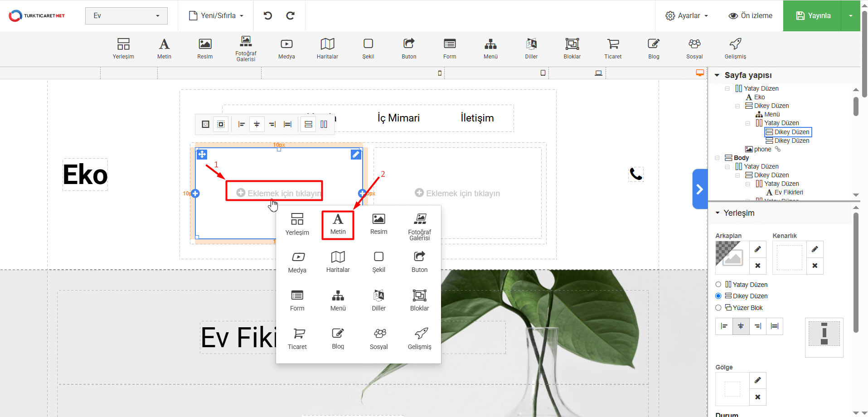This screenshot has height=417, width=868.
Task: Collapse the Sayfa yapısı panel
Action: 717,75
